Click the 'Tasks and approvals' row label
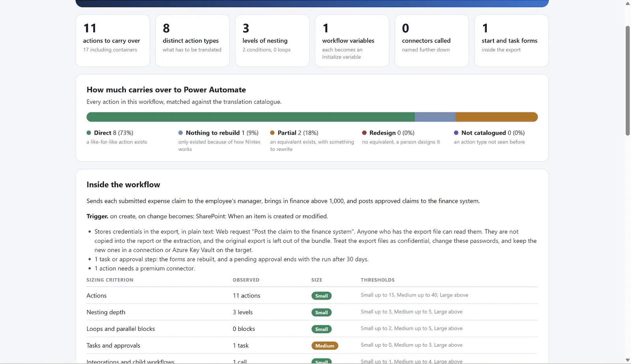This screenshot has height=364, width=631. tap(113, 345)
